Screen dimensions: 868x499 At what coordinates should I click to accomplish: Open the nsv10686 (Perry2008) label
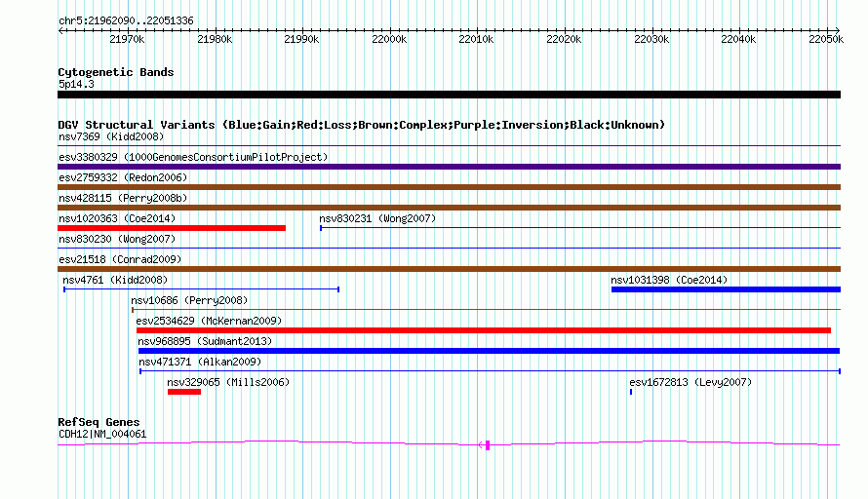point(189,300)
